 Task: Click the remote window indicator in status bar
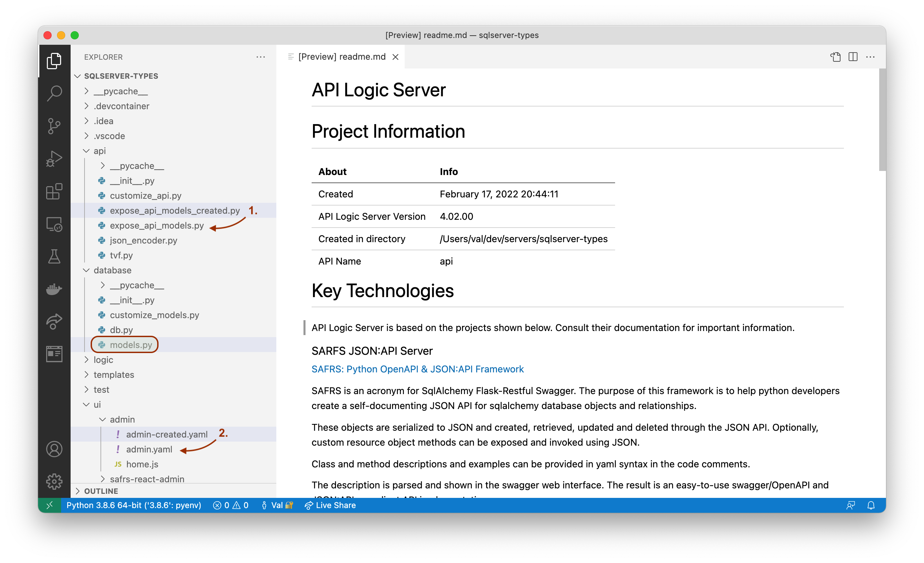pos(50,505)
